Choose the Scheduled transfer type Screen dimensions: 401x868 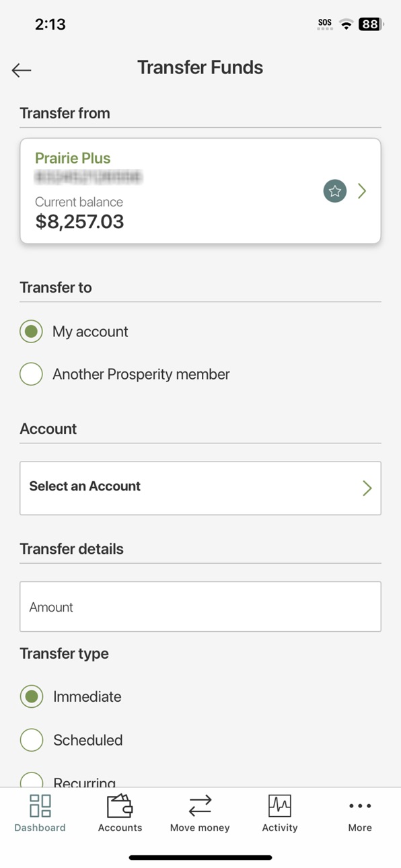(x=31, y=740)
